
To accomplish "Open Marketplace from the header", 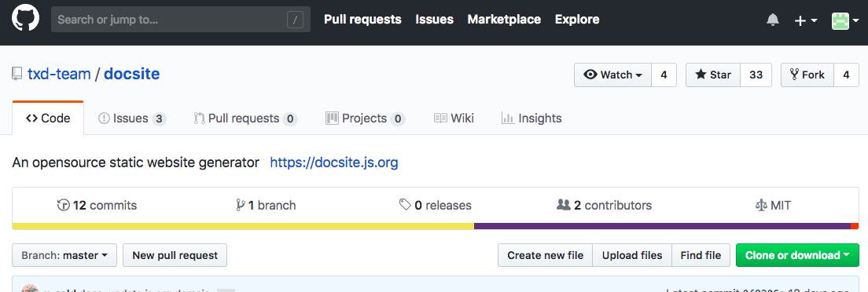I will [x=504, y=20].
